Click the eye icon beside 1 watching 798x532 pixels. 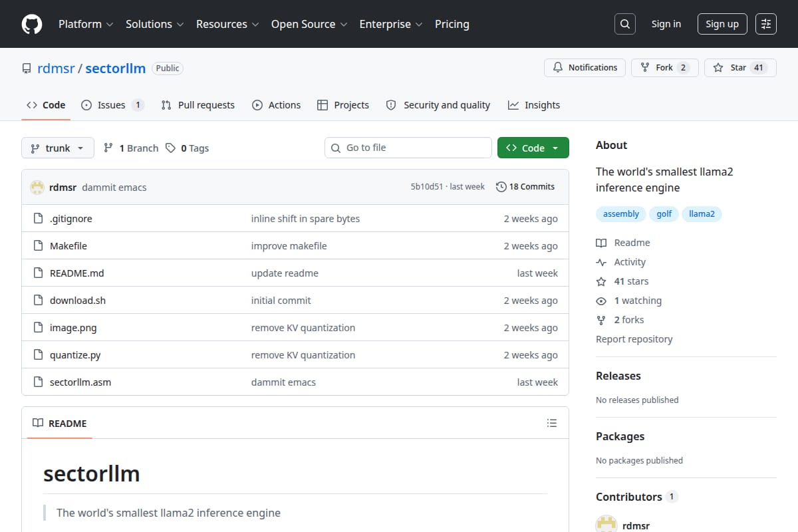(x=601, y=301)
